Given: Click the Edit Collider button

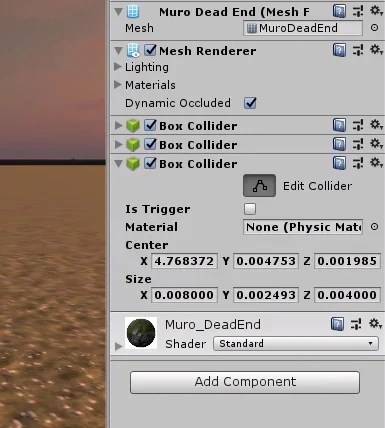Looking at the screenshot, I should click(x=259, y=186).
